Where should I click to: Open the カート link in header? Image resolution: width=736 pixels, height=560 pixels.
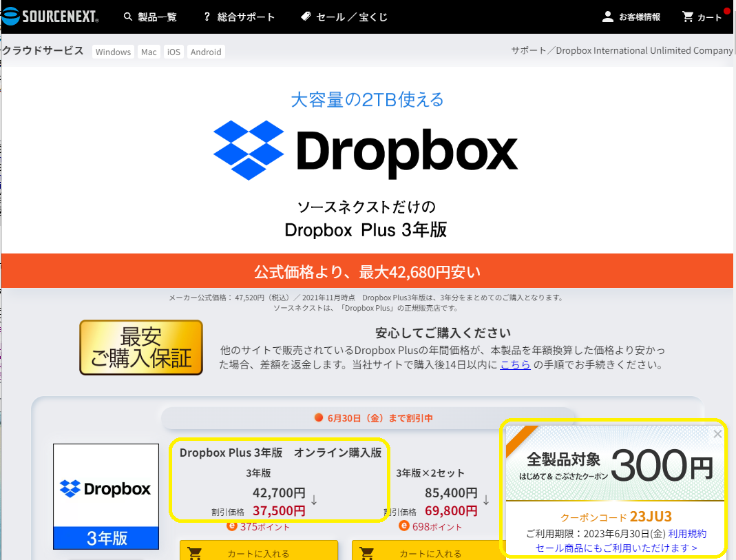(709, 17)
